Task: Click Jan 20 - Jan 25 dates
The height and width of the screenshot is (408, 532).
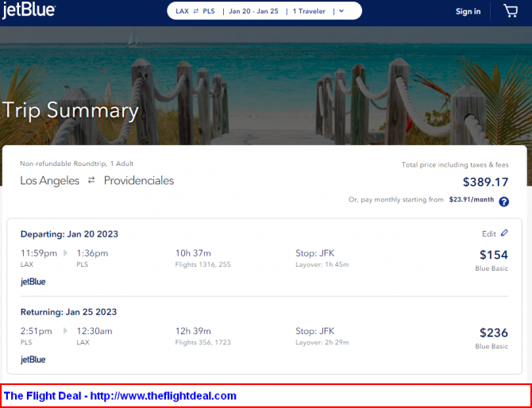Action: [253, 11]
